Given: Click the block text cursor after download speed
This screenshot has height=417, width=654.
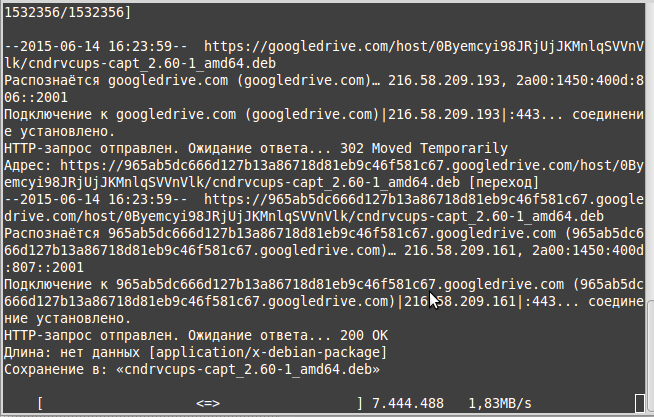Looking at the screenshot, I should [x=639, y=403].
